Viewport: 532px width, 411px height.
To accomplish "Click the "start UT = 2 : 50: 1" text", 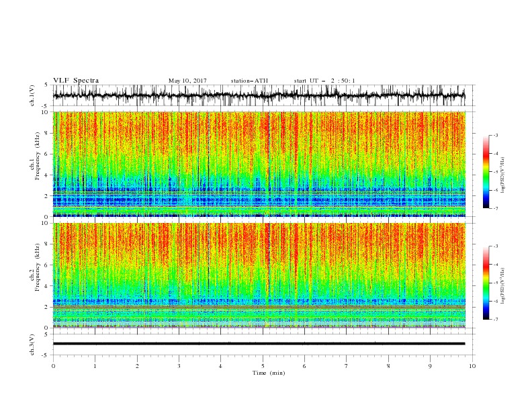I will tap(324, 81).
